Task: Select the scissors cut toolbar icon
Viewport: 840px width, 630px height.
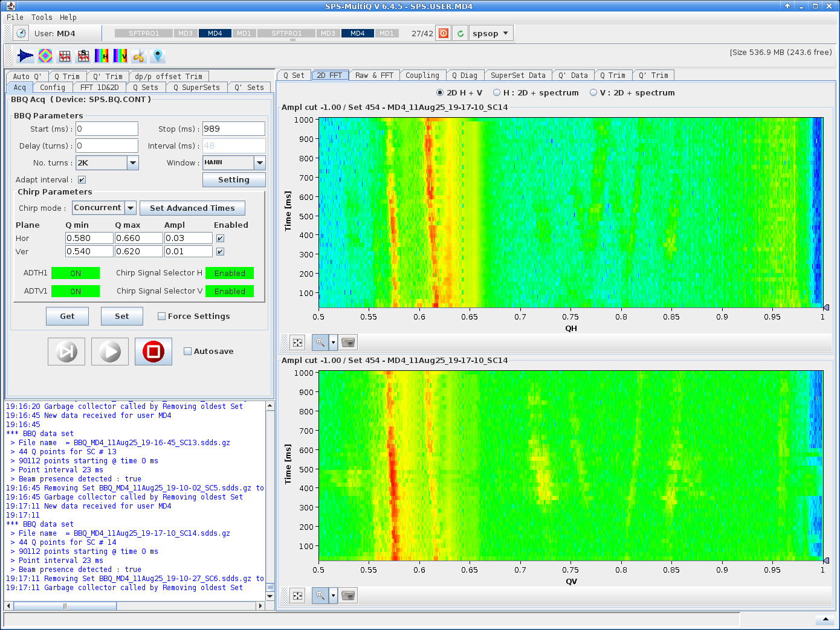Action: click(138, 56)
